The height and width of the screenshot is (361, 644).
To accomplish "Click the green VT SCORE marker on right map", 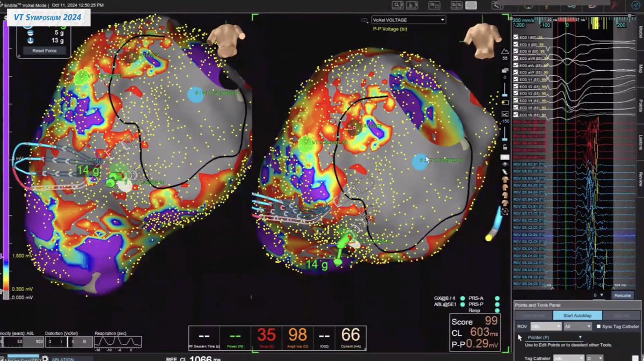I will tap(306, 143).
